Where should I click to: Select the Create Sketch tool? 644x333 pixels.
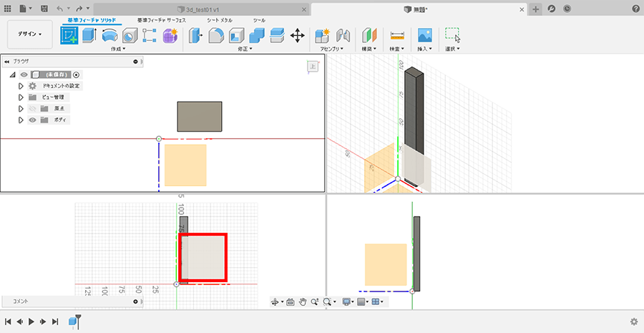[x=69, y=35]
